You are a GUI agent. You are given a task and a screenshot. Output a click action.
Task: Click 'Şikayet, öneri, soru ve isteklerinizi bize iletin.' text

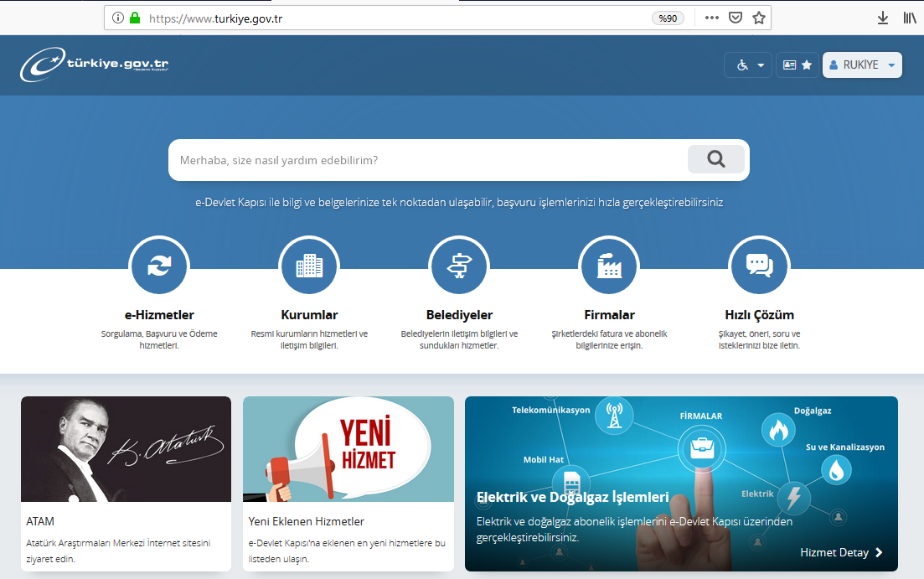[759, 339]
